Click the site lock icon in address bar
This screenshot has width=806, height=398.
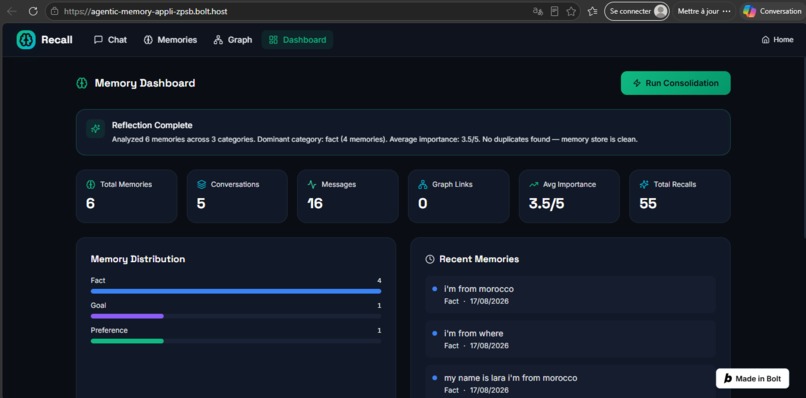[x=54, y=11]
